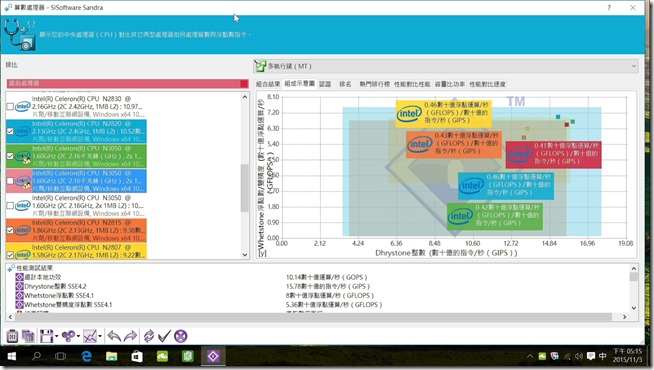Click Intel logo in yellow 0.46 chart label
The width and height of the screenshot is (654, 370).
409,113
